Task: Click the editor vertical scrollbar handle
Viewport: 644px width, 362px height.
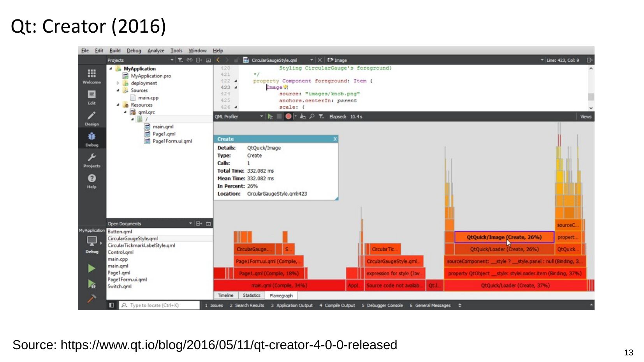Action: pyautogui.click(x=591, y=97)
